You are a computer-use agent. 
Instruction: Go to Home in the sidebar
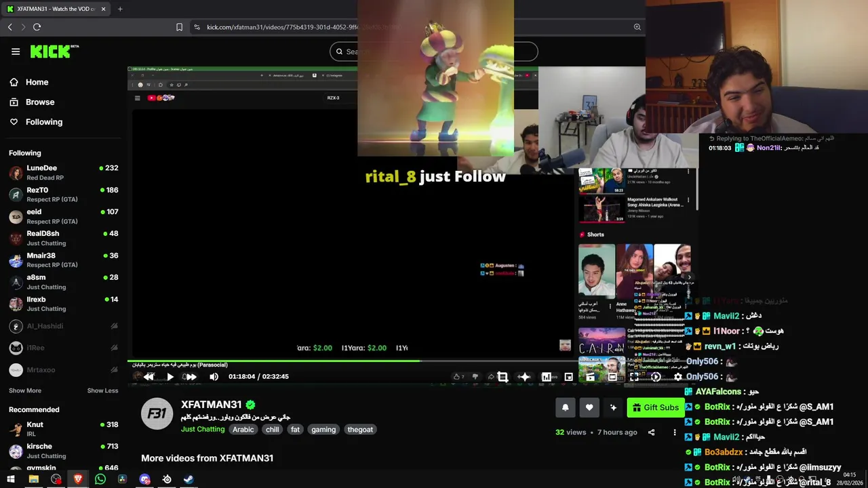tap(28, 82)
